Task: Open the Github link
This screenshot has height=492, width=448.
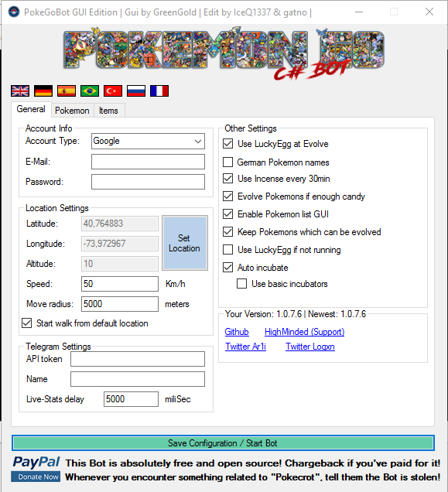Action: coord(237,332)
